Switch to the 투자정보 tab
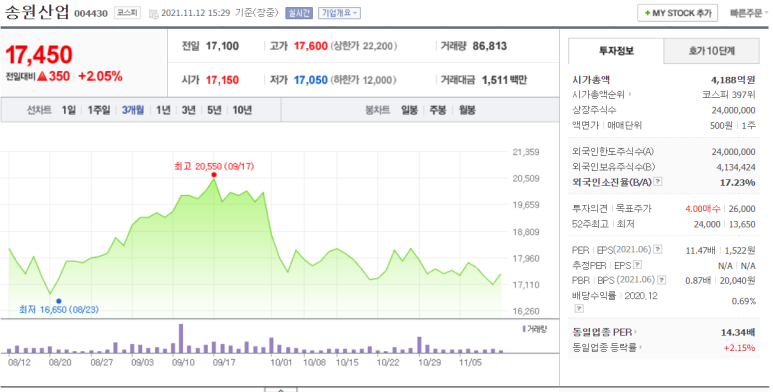This screenshot has width=773, height=392. point(616,50)
